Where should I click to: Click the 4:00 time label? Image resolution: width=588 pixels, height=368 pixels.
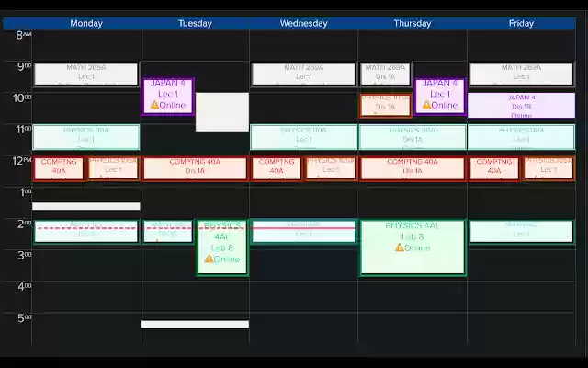pos(24,286)
